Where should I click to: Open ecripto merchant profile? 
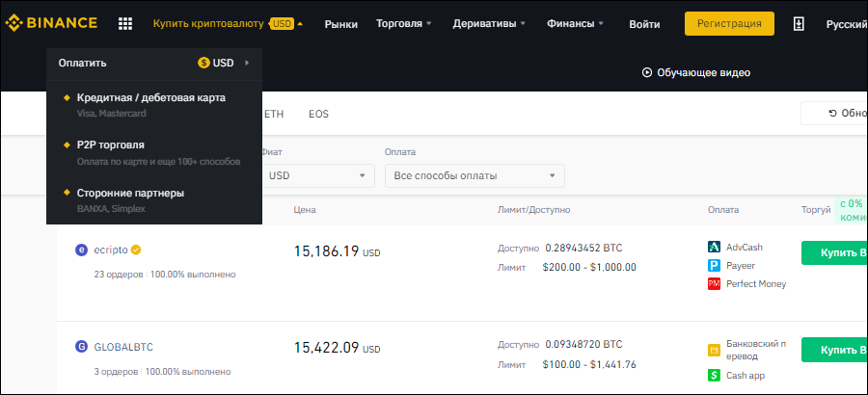[110, 250]
